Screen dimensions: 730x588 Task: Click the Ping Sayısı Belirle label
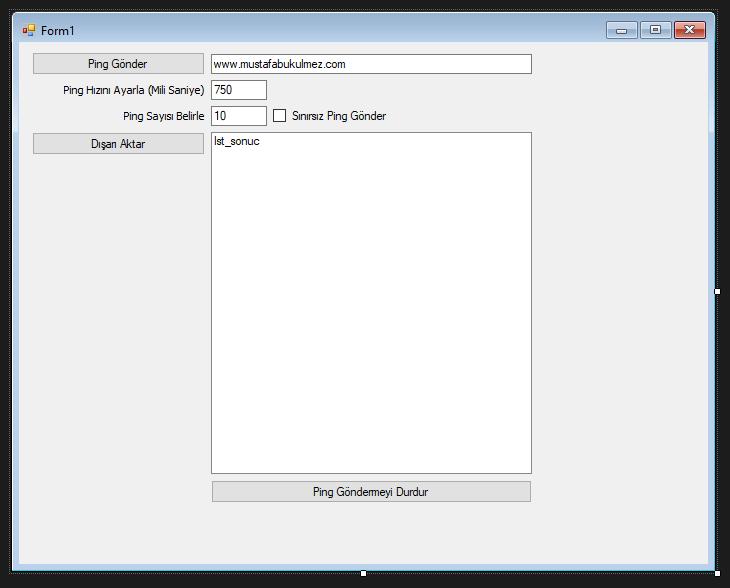tap(163, 116)
